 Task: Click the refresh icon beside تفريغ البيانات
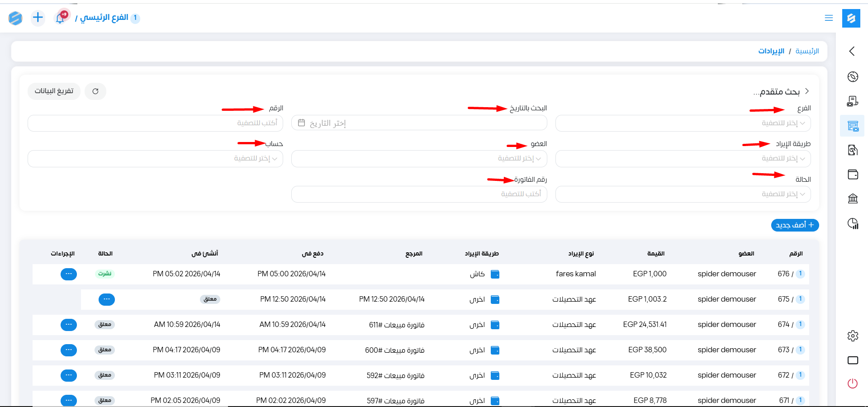pyautogui.click(x=95, y=91)
